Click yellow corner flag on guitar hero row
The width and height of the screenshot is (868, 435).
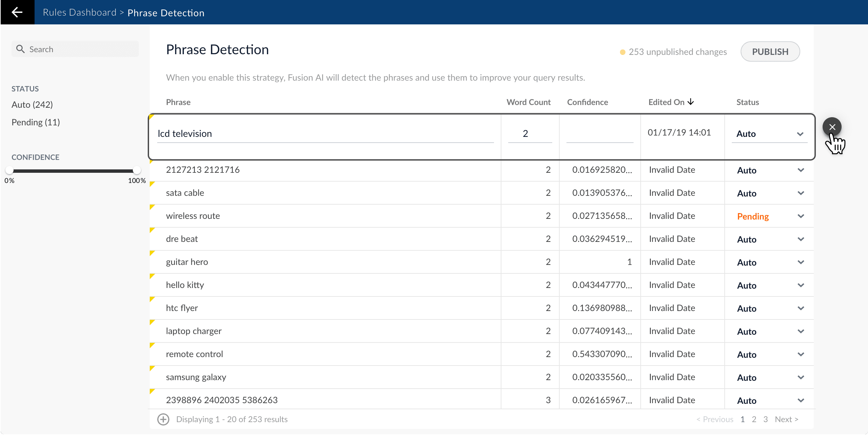(x=152, y=253)
